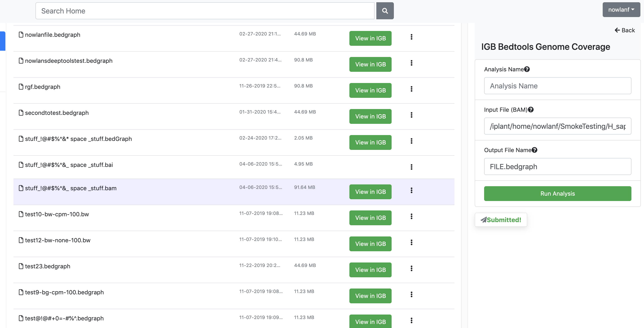Open kebab menu for rgf.bedgraph

(x=411, y=89)
